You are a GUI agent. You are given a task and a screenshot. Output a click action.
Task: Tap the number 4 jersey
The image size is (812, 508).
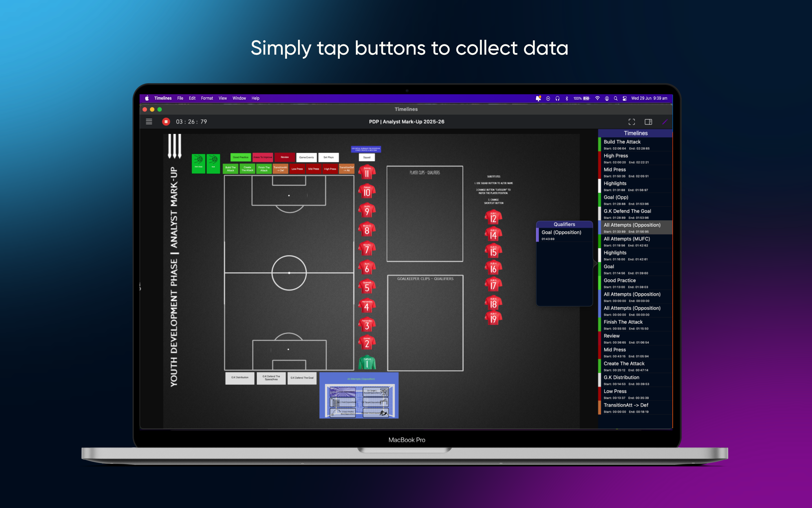tap(367, 306)
